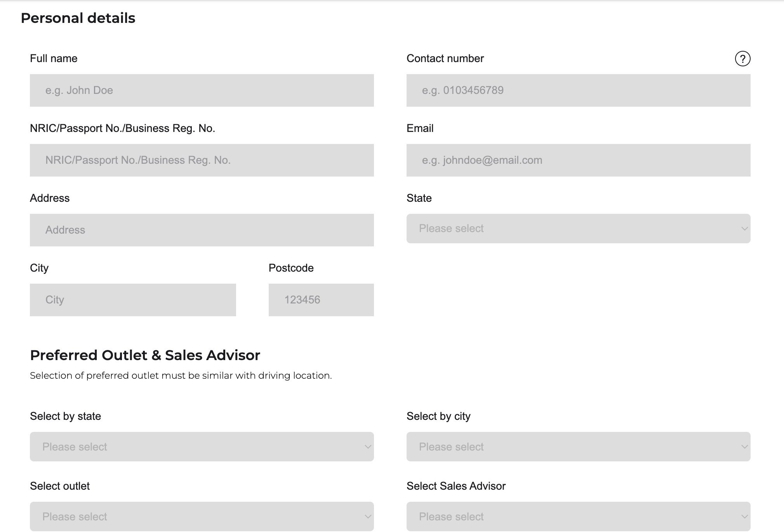
Task: Focus the Full name input field
Action: (202, 90)
